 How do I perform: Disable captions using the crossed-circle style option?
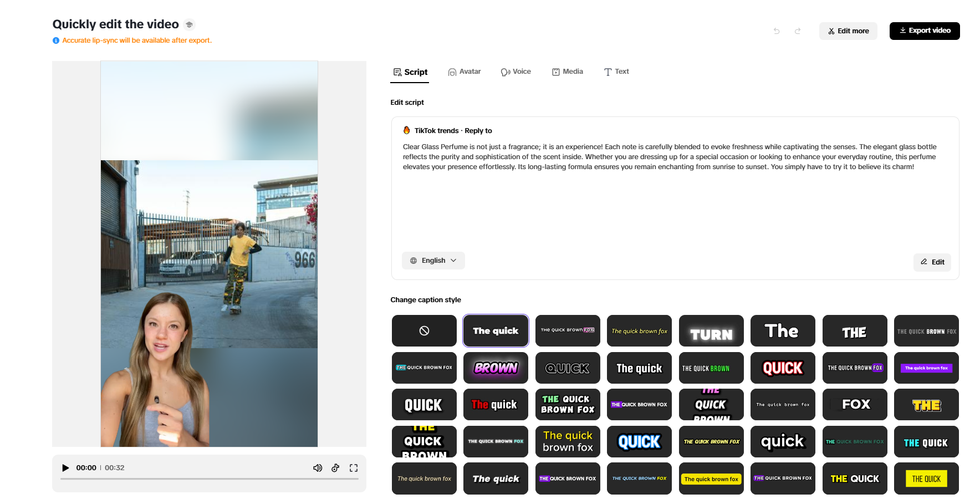point(424,330)
